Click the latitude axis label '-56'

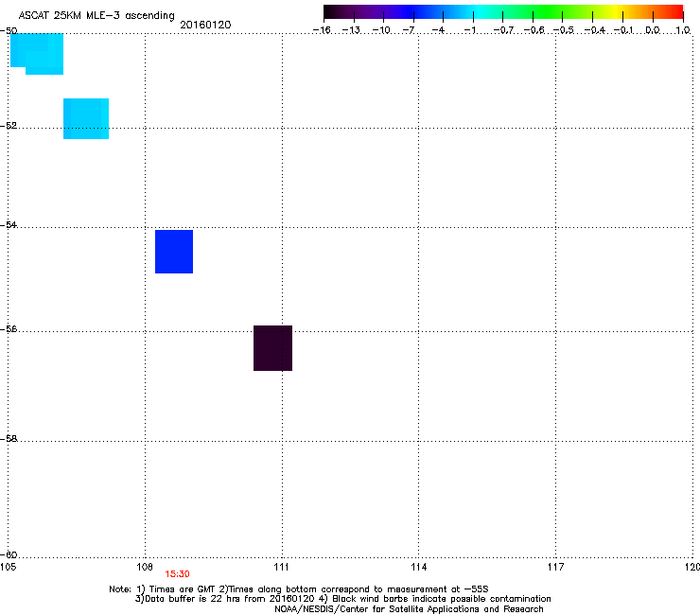click(9, 328)
